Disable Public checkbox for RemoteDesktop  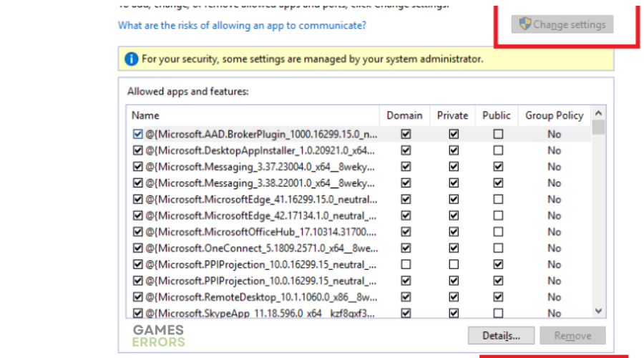coord(498,296)
